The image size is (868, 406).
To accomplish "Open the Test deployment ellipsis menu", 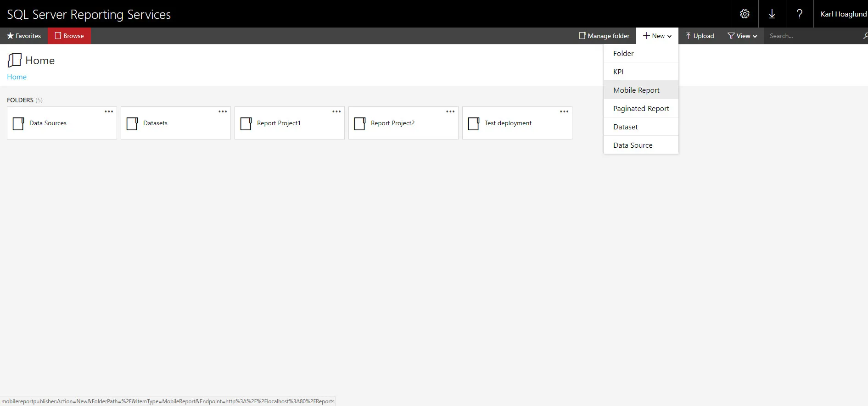I will [x=564, y=111].
